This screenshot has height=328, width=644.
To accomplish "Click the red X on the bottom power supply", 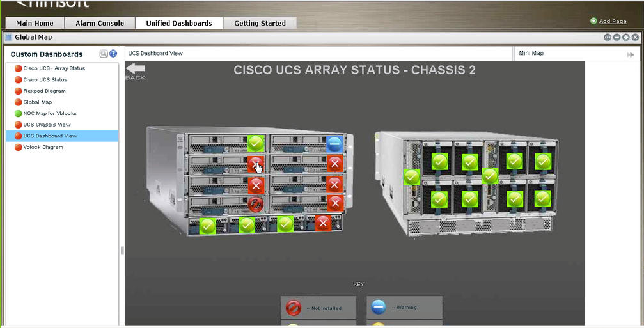I will (x=323, y=223).
